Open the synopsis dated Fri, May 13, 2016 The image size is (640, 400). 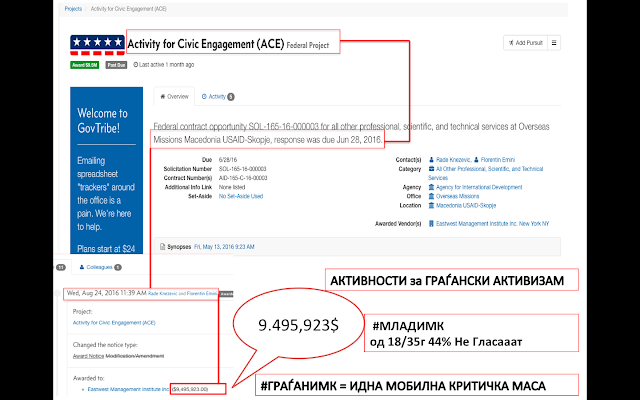[224, 247]
